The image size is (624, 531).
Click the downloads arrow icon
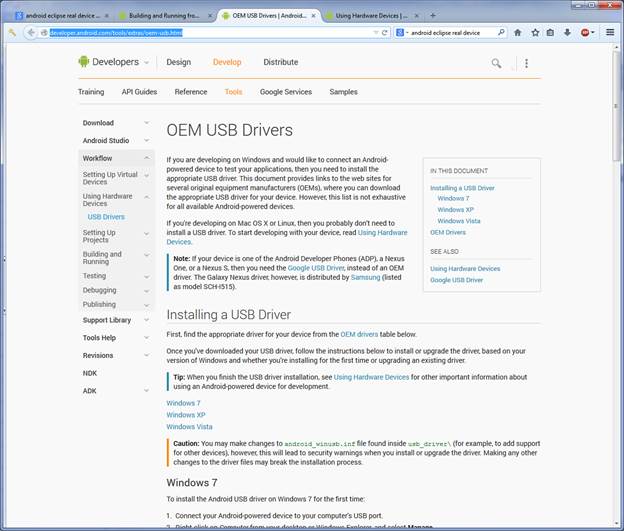(x=567, y=33)
